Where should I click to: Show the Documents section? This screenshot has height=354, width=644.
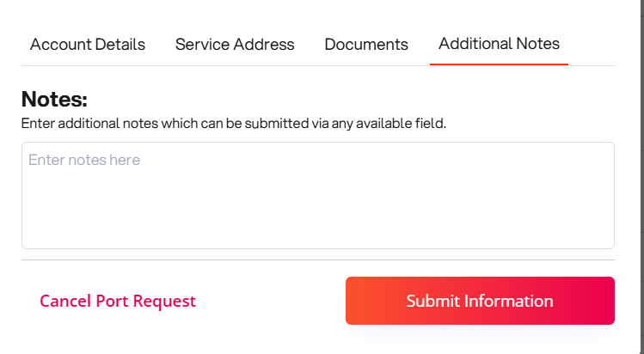tap(366, 45)
